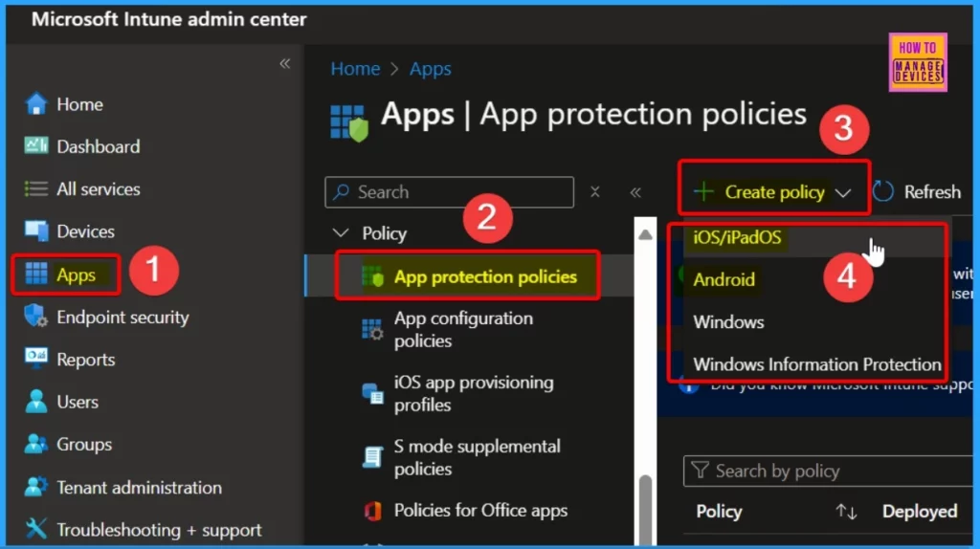Click the App protection policies shield icon
This screenshot has width=980, height=549.
373,276
